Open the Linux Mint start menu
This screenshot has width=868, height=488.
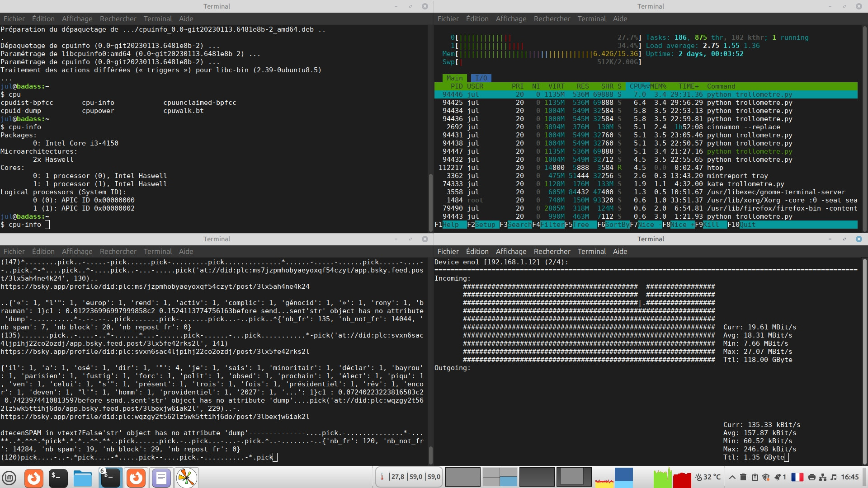(9, 478)
